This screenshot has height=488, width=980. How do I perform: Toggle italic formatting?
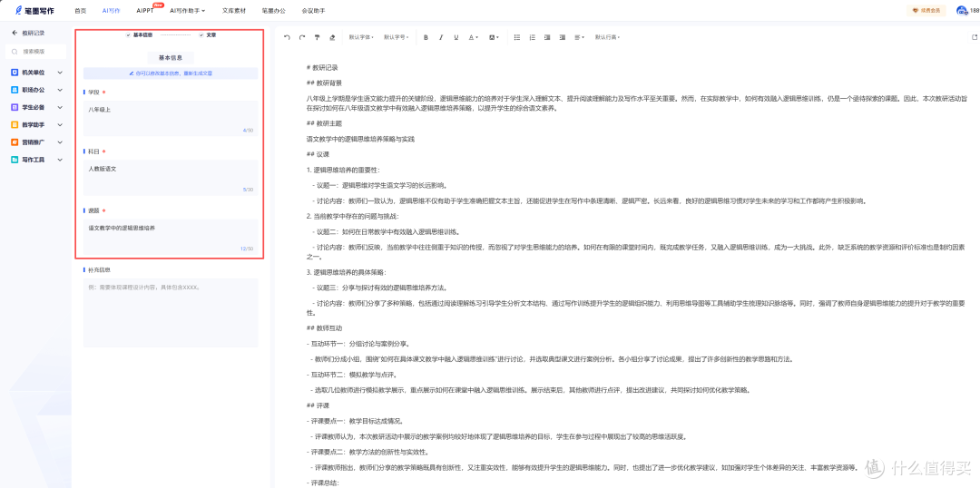pyautogui.click(x=441, y=37)
